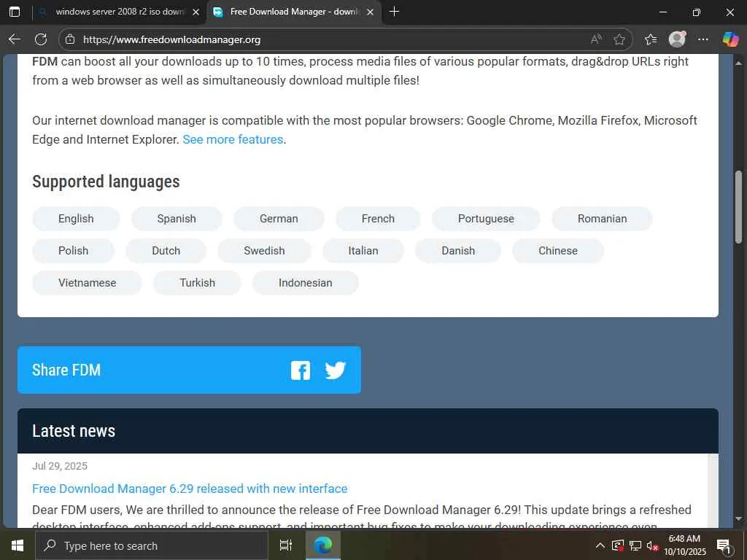Click the scrollbar down arrow

[x=738, y=518]
